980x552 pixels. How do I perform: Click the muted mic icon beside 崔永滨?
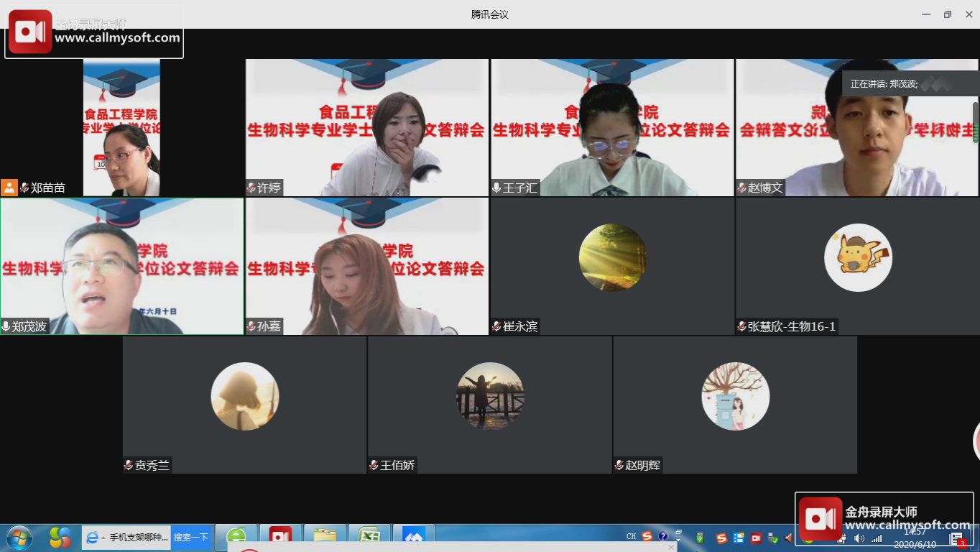496,326
